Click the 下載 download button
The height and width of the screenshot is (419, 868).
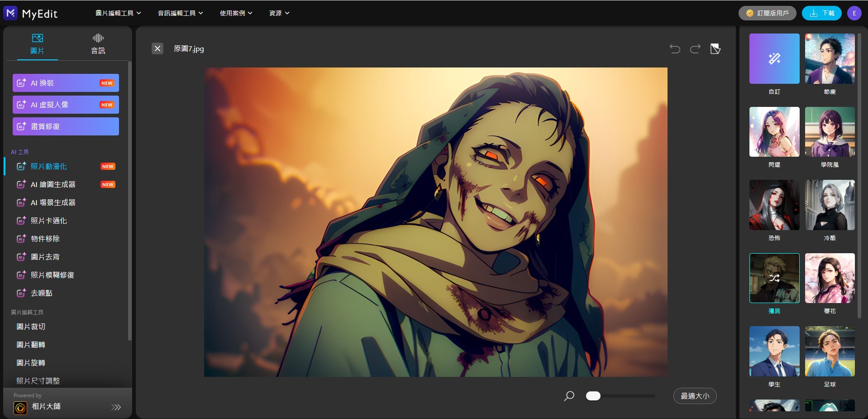click(821, 13)
